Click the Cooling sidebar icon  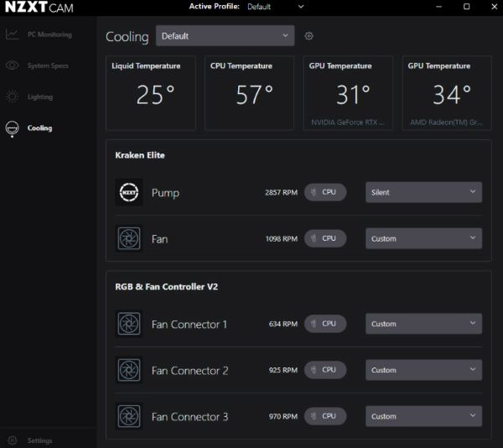click(13, 128)
